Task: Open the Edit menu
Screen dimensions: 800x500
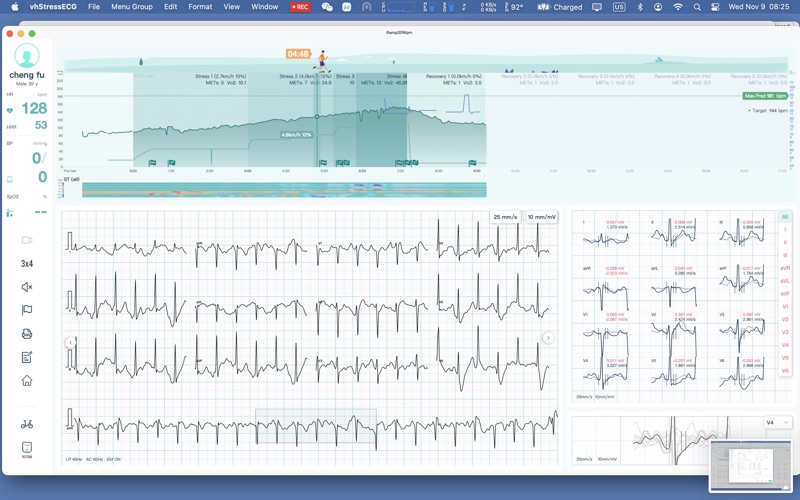Action: [x=170, y=7]
